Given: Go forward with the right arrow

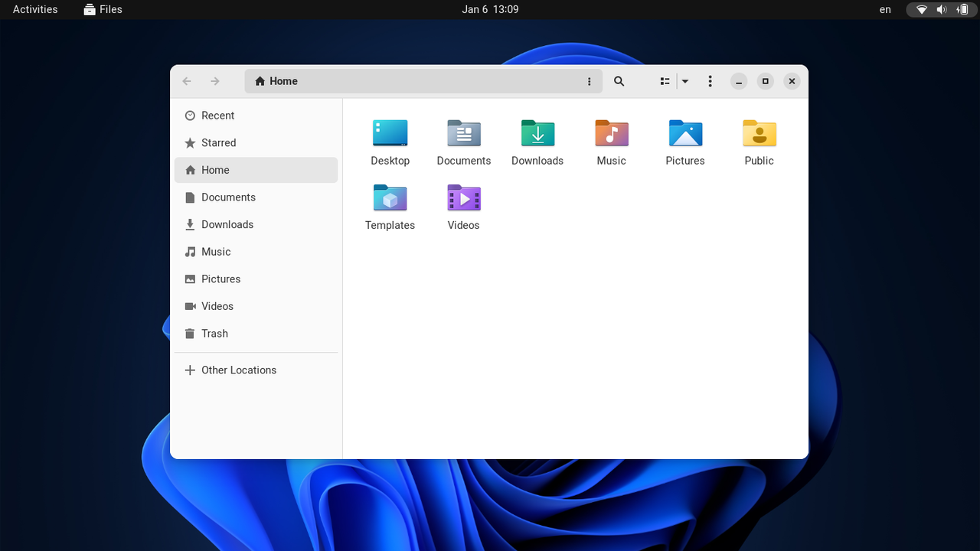Looking at the screenshot, I should coord(215,81).
